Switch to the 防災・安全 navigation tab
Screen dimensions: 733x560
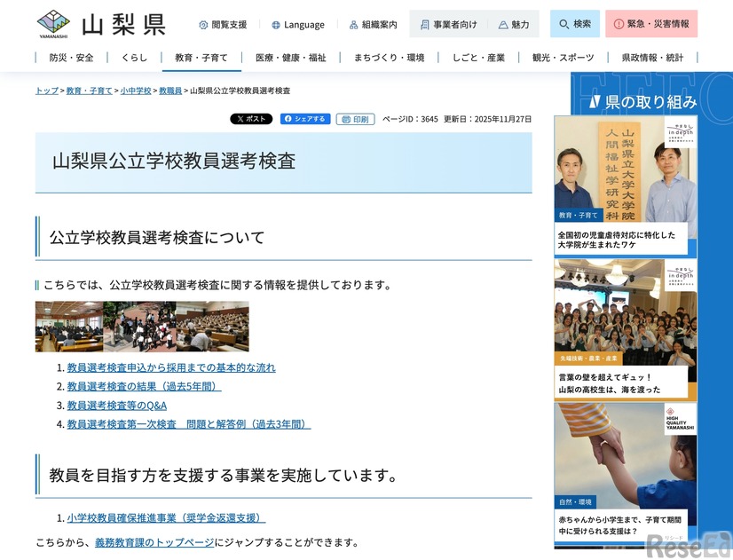(70, 57)
